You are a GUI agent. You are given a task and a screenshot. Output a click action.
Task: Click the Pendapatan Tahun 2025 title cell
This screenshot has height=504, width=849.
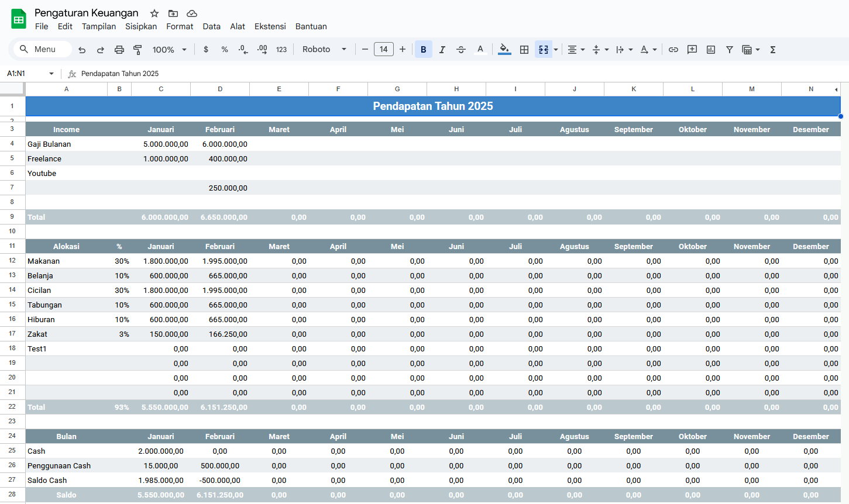tap(433, 106)
